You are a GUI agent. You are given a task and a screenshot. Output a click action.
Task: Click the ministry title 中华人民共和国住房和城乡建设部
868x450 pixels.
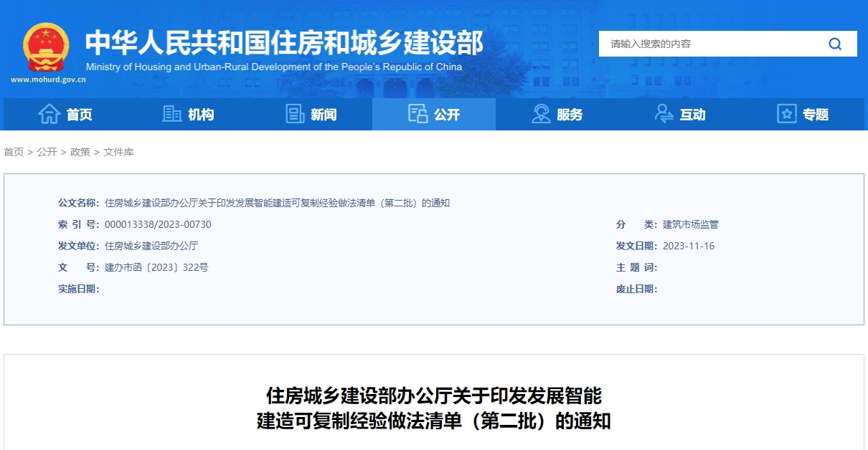point(284,43)
